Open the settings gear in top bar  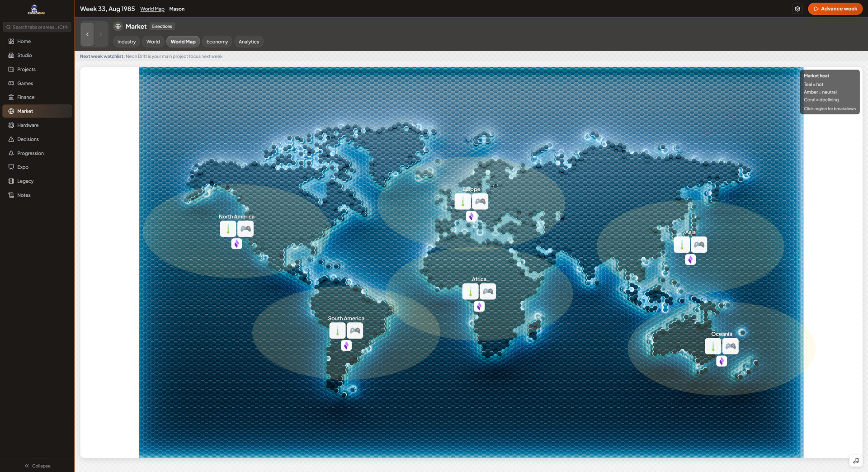(x=797, y=9)
